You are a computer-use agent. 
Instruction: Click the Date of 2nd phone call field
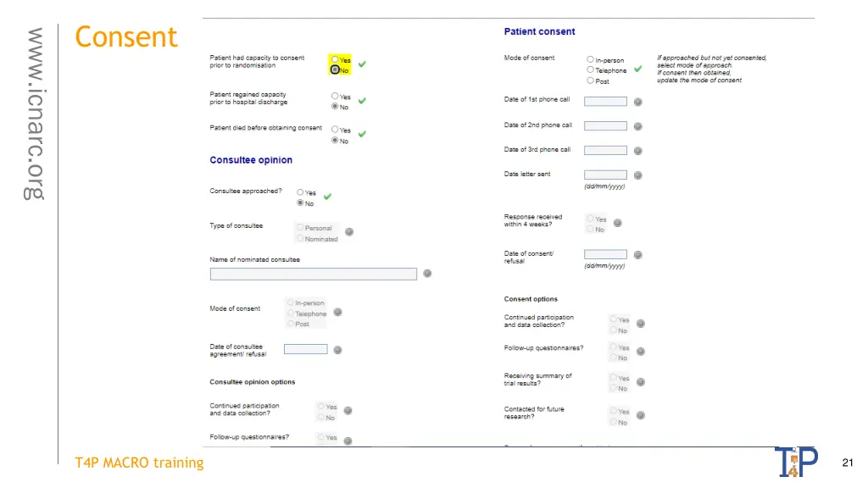[605, 126]
